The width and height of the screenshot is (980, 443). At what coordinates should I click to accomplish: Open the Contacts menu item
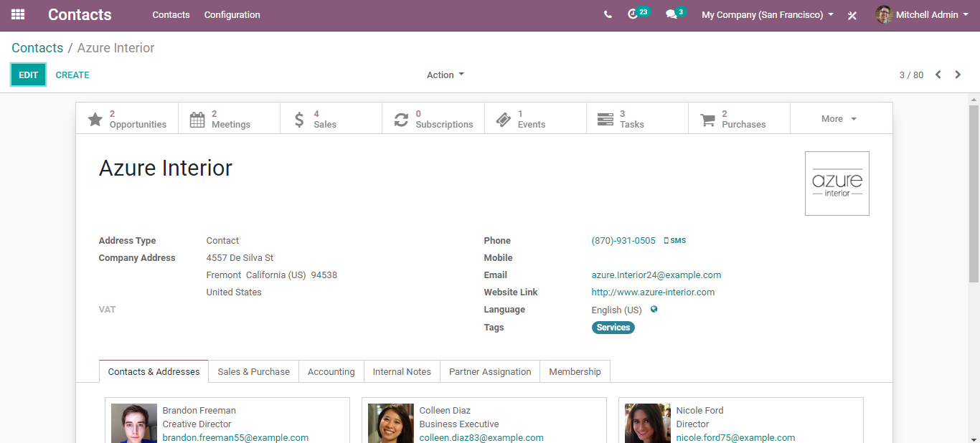[171, 14]
